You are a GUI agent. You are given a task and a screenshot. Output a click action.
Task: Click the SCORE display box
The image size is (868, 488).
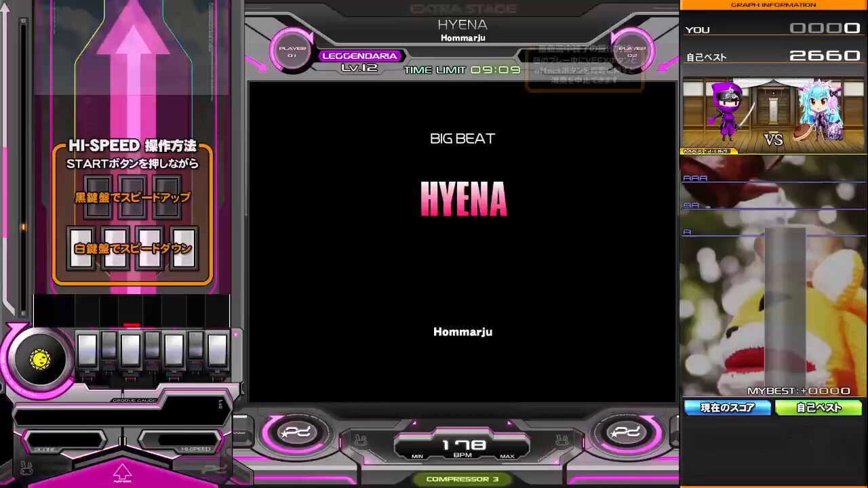(x=64, y=441)
